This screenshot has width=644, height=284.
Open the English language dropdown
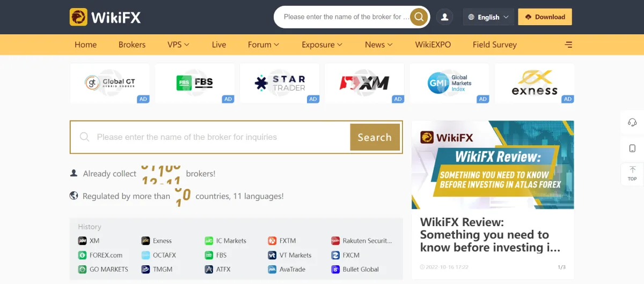pyautogui.click(x=488, y=17)
